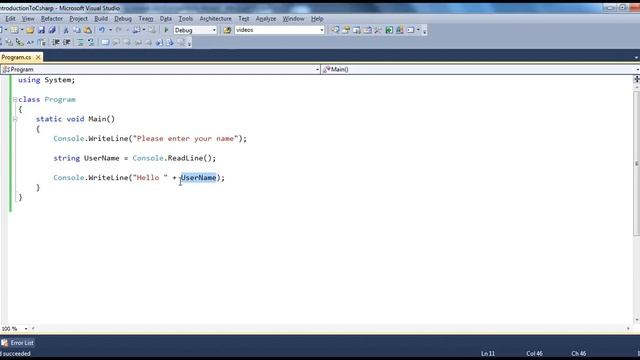The image size is (640, 360).
Task: Click the horizontal scrollbar right arrow
Action: pos(628,329)
